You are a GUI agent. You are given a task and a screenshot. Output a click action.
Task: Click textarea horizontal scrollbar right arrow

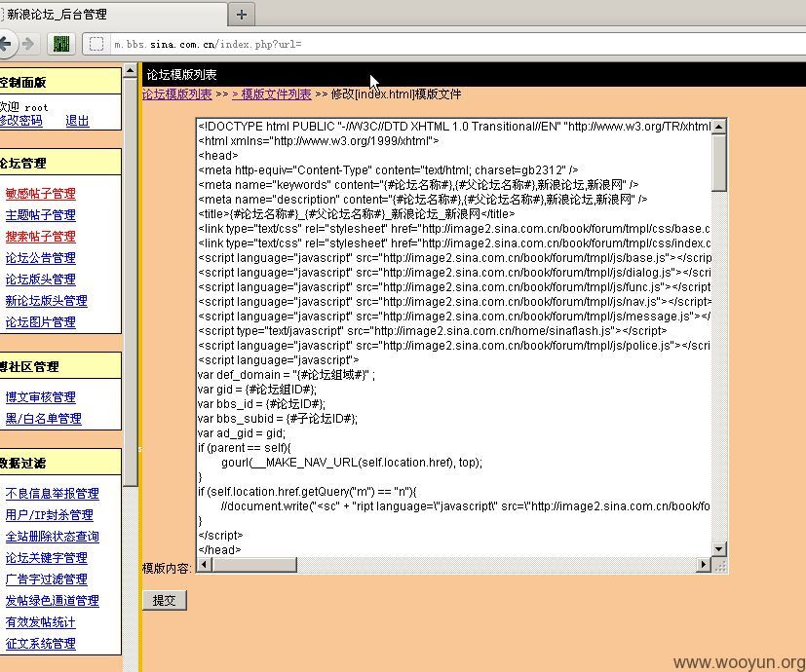[704, 565]
